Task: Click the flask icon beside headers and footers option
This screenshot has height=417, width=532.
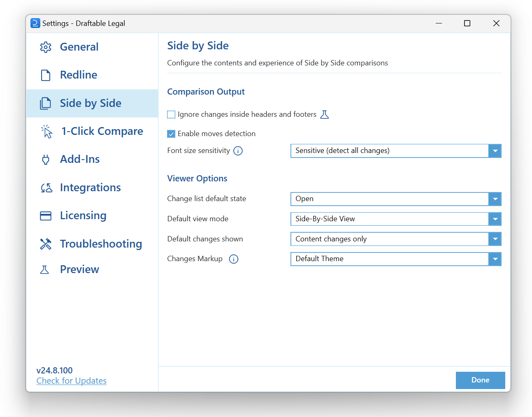Action: [325, 114]
